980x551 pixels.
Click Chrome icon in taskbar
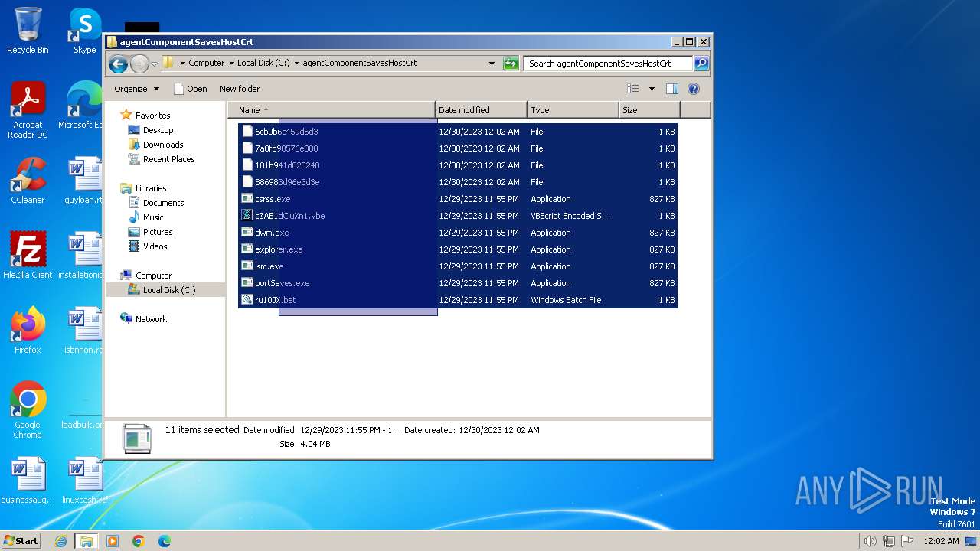139,541
